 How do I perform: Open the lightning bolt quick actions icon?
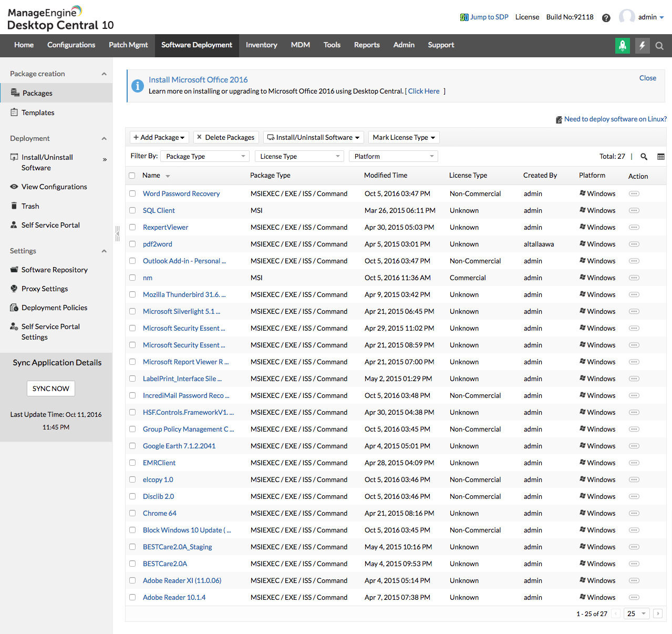point(642,46)
